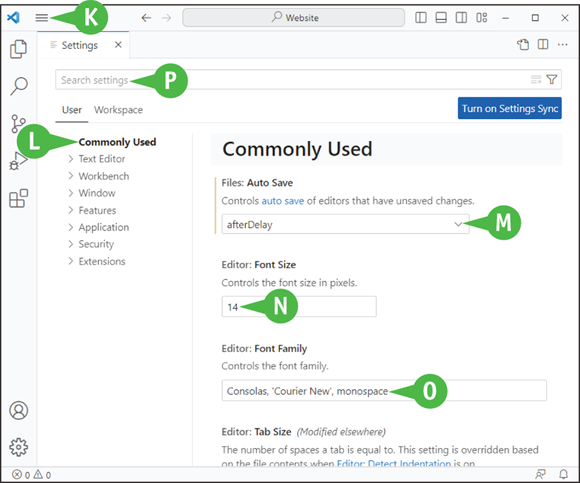Open the Auto Save afterDelay dropdown
Image resolution: width=580 pixels, height=483 pixels.
[x=345, y=224]
